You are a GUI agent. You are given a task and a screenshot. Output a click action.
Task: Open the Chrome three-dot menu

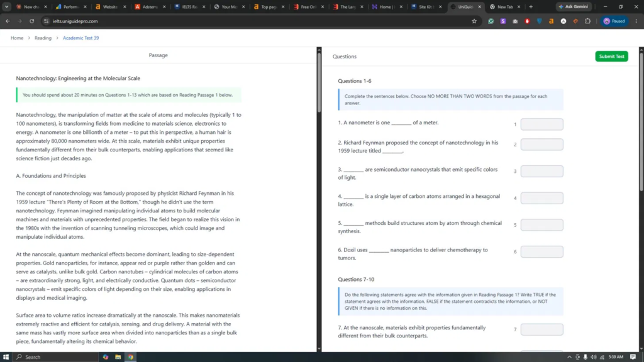pos(636,21)
